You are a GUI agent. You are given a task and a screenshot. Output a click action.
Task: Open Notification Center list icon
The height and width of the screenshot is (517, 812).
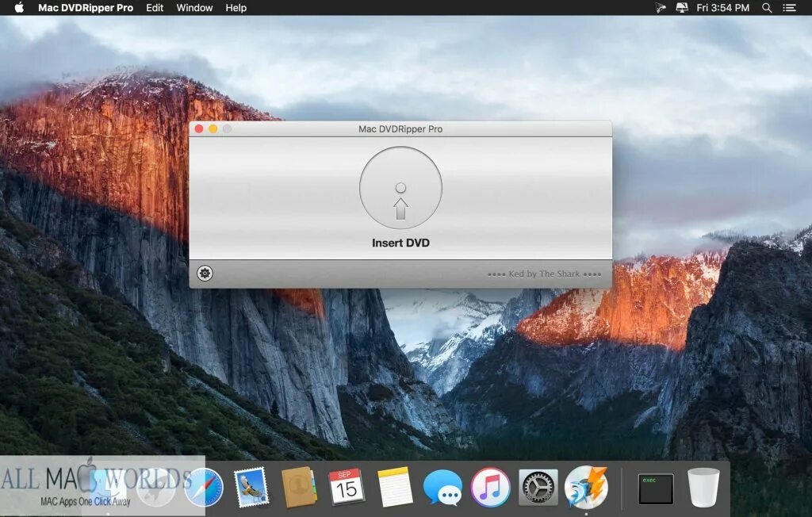click(x=789, y=8)
